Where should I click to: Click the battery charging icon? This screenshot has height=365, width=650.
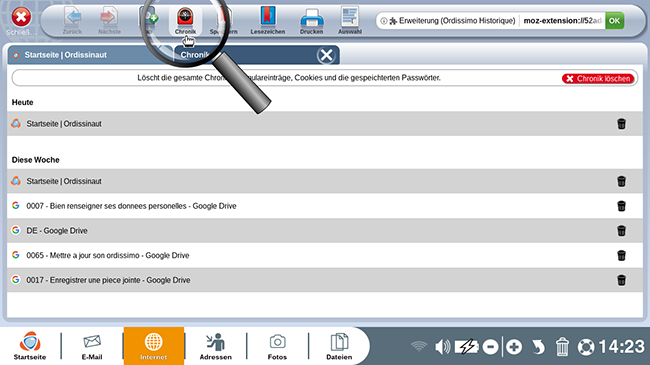click(466, 347)
